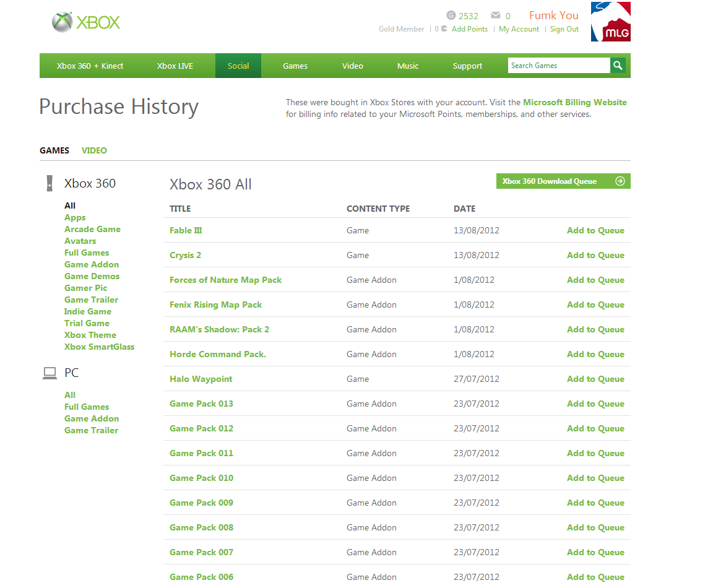Open Forces of Nature Map Pack
Screen dimensions: 726x588
pyautogui.click(x=225, y=280)
